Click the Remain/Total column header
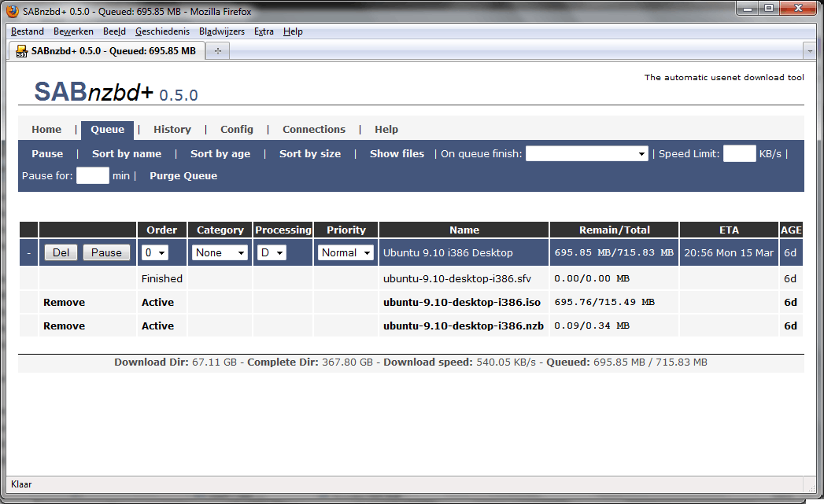 615,230
